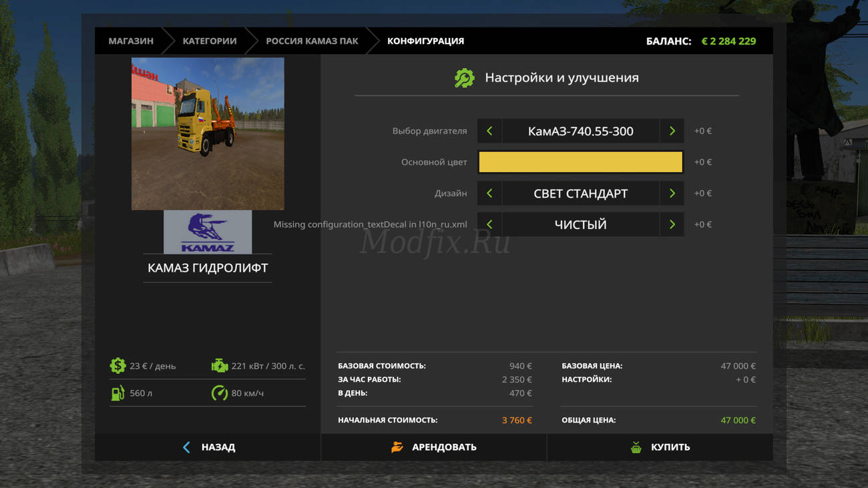Click the blue back arrow icon
Screen dimensions: 868x488
point(186,447)
